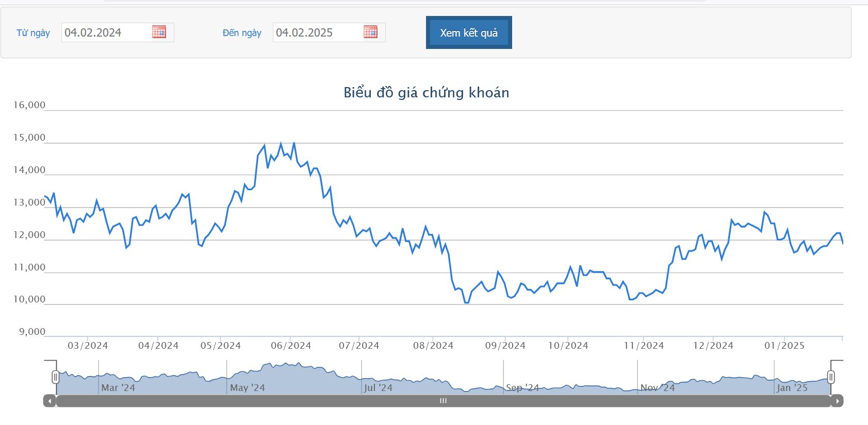Click the chart title Biểu đồ giá chứng khoán
The height and width of the screenshot is (425, 868).
[427, 93]
